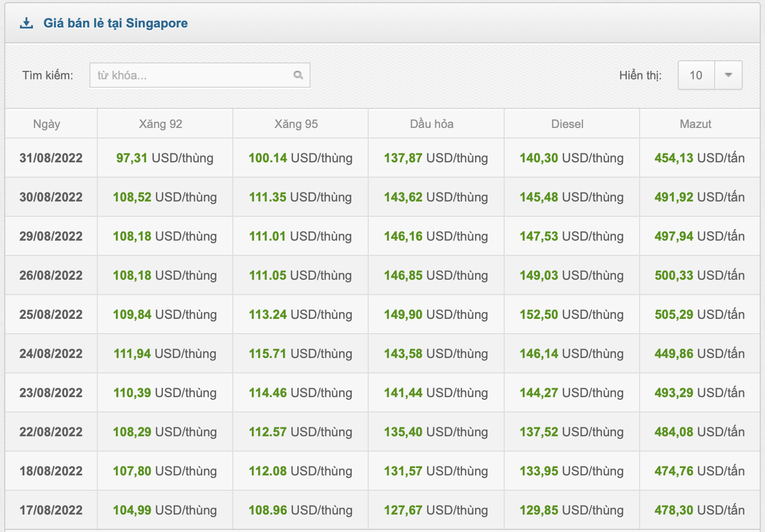Click the display count value 10
The width and height of the screenshot is (765, 532).
[696, 75]
